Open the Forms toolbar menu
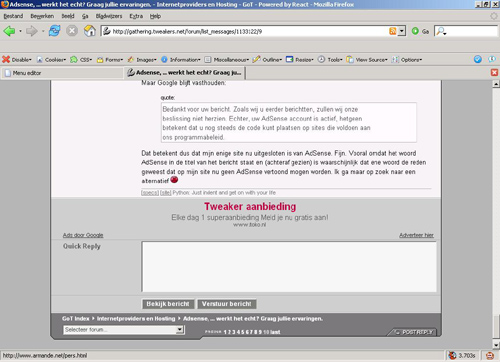 110,60
